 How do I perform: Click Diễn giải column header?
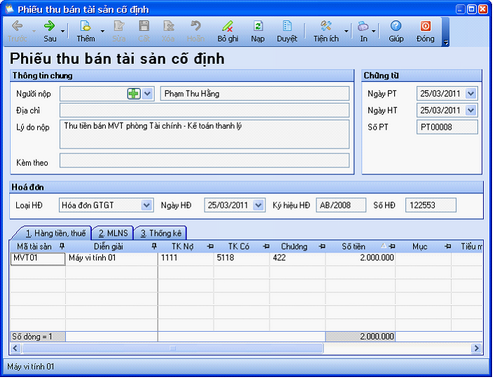(x=108, y=247)
